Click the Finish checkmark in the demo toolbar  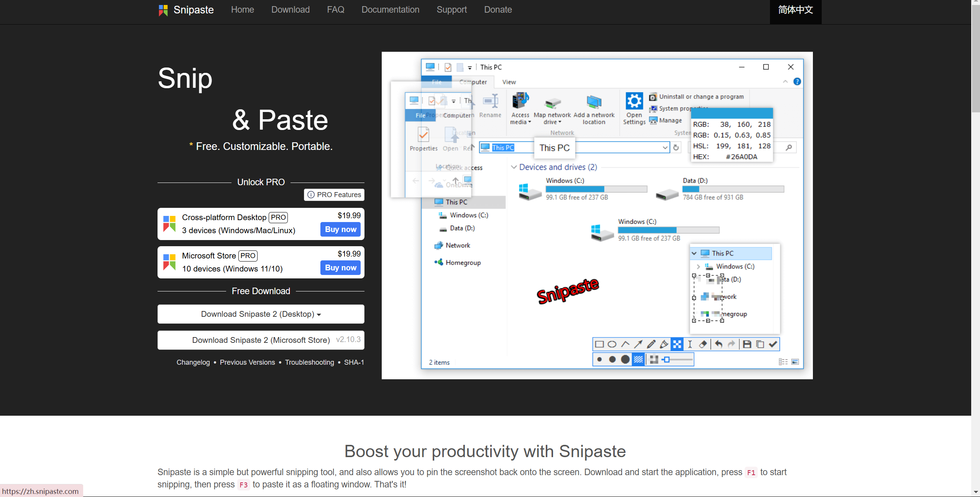coord(773,344)
